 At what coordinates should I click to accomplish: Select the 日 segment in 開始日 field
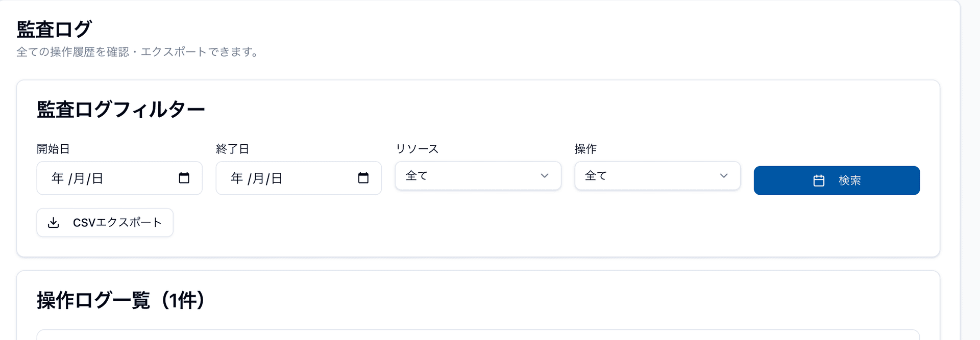97,178
